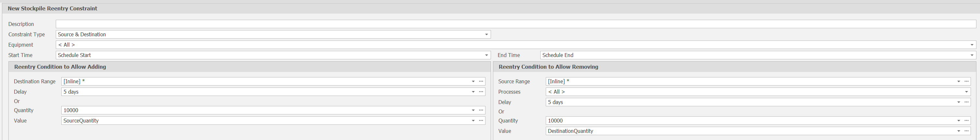
Task: Open ellipsis editor for DestinationQuantity value
Action: pyautogui.click(x=966, y=131)
